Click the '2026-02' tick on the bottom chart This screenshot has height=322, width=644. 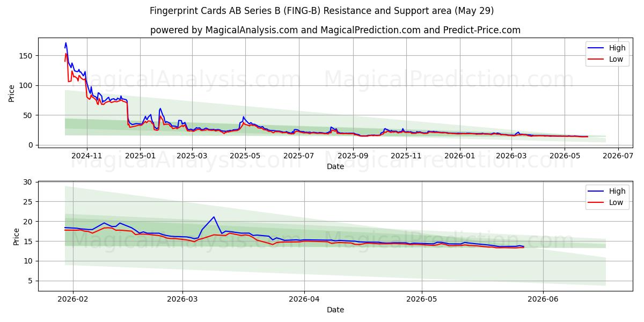[x=72, y=299]
